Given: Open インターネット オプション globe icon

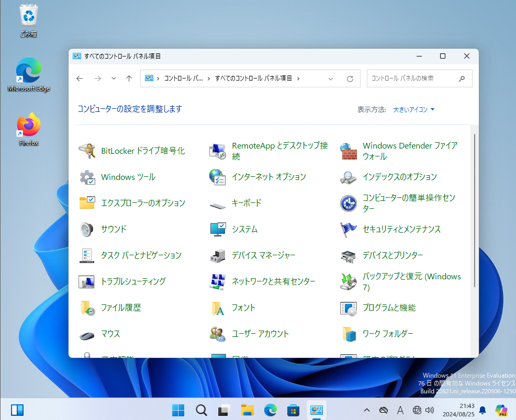Looking at the screenshot, I should pyautogui.click(x=218, y=177).
